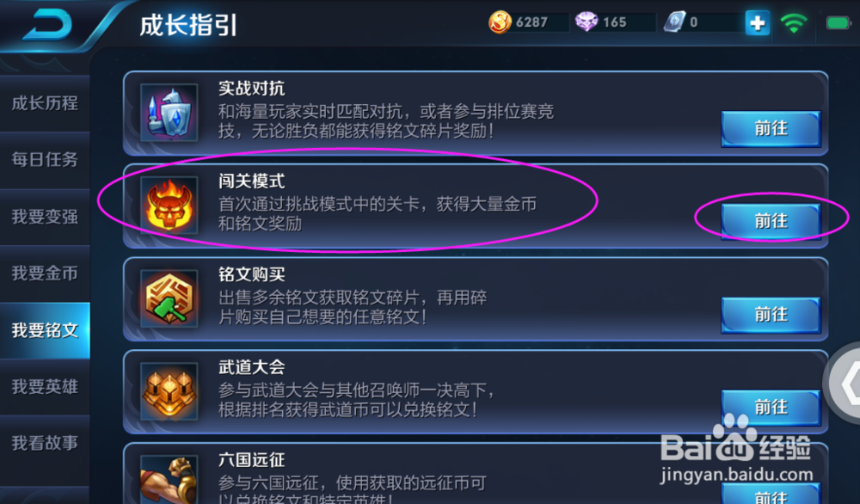Viewport: 860px width, 504px height.
Task: Select the 我要变强 tab
Action: click(45, 217)
